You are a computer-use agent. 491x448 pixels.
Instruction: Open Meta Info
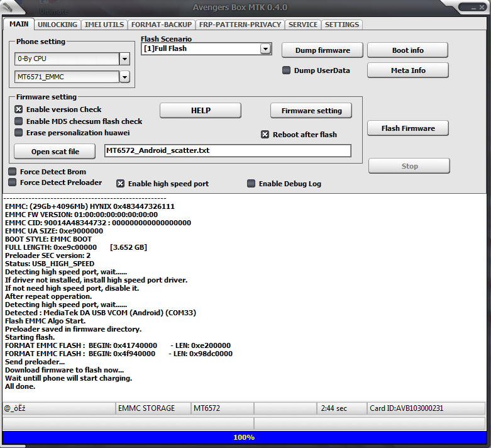(x=408, y=70)
